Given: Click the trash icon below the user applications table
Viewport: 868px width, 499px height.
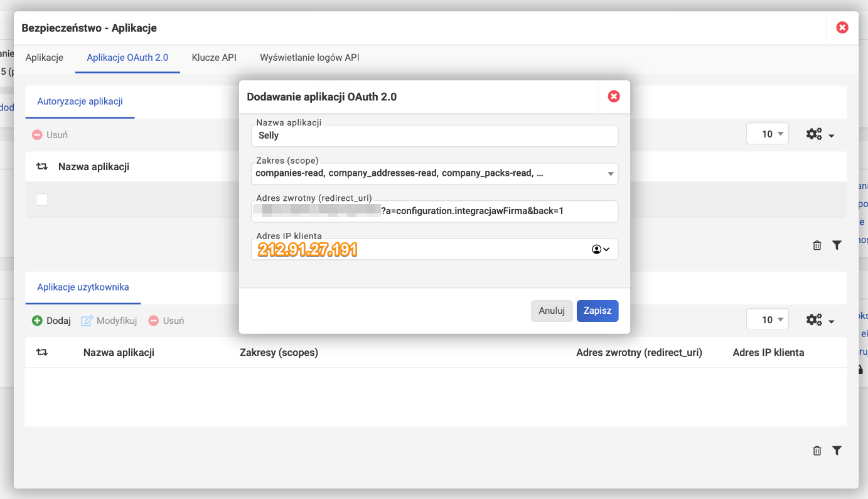Looking at the screenshot, I should click(x=817, y=451).
